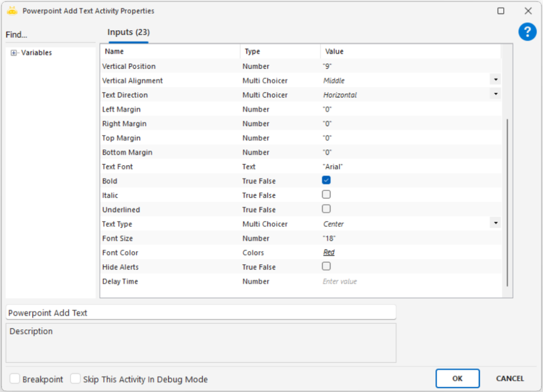Screen dimensions: 543x392
Task: Click the Red font color value
Action: coord(329,253)
